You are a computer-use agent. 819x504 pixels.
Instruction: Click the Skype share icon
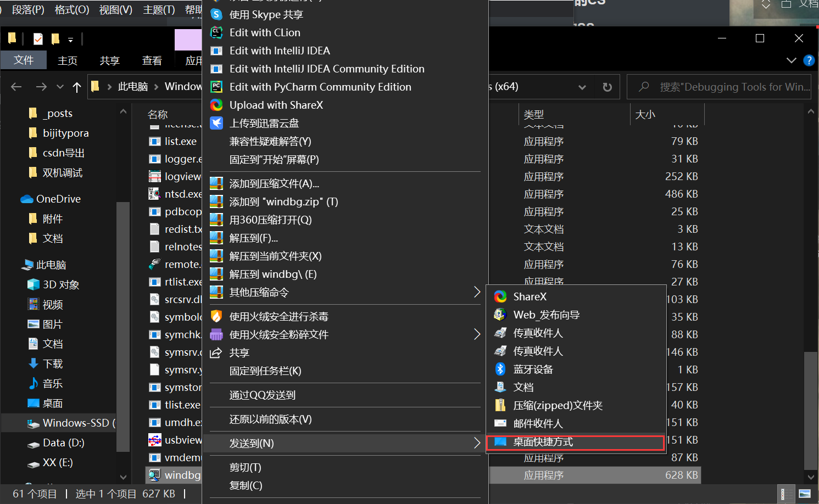(x=216, y=14)
